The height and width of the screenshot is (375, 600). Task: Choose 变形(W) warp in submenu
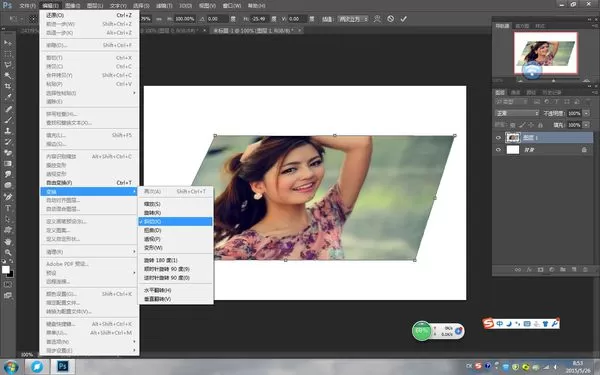click(175, 248)
